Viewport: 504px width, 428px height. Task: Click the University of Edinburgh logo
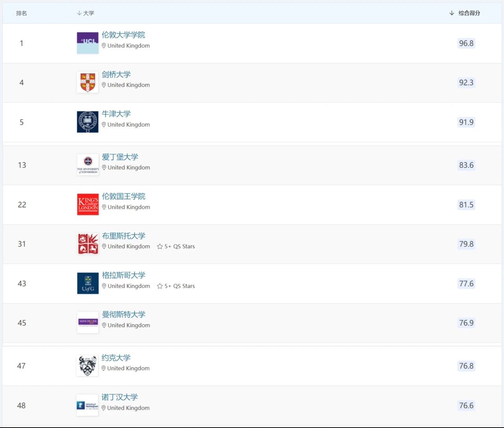88,165
